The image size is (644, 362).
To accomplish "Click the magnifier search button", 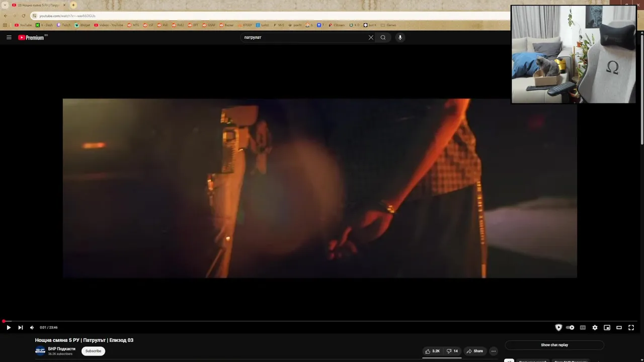I will [383, 37].
